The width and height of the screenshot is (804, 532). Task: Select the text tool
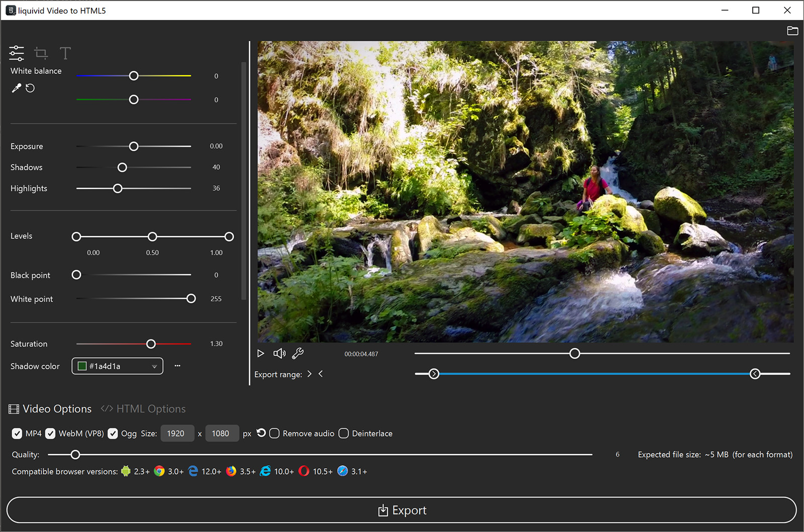[65, 53]
